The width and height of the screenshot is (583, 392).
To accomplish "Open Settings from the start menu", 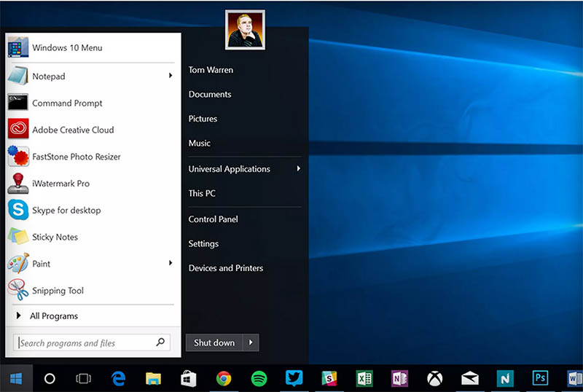I will click(203, 244).
